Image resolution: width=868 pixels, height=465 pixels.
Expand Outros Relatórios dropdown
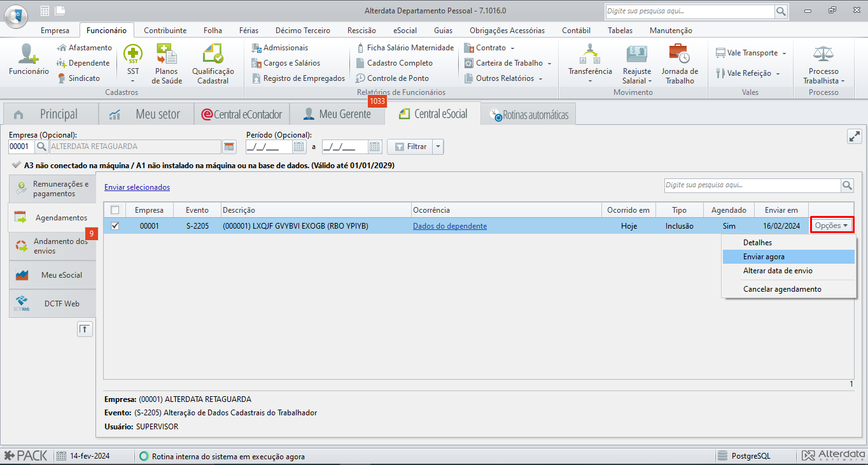tap(540, 78)
